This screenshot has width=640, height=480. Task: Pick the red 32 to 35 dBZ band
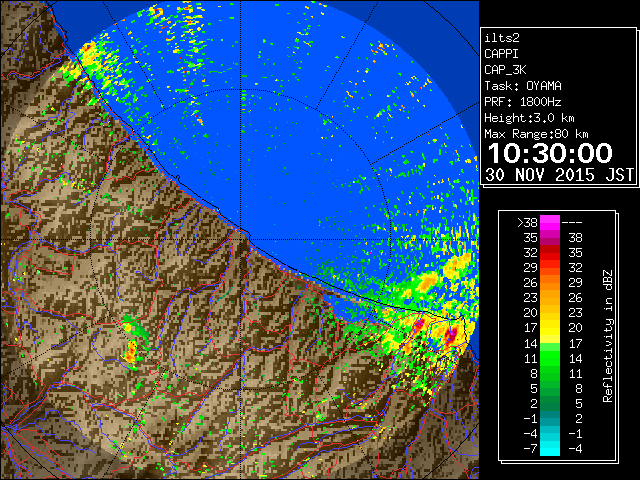[550, 253]
